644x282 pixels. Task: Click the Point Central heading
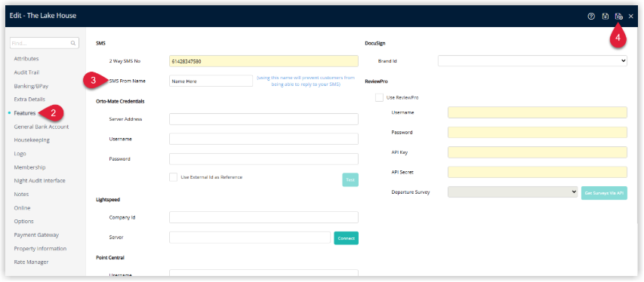pos(110,257)
